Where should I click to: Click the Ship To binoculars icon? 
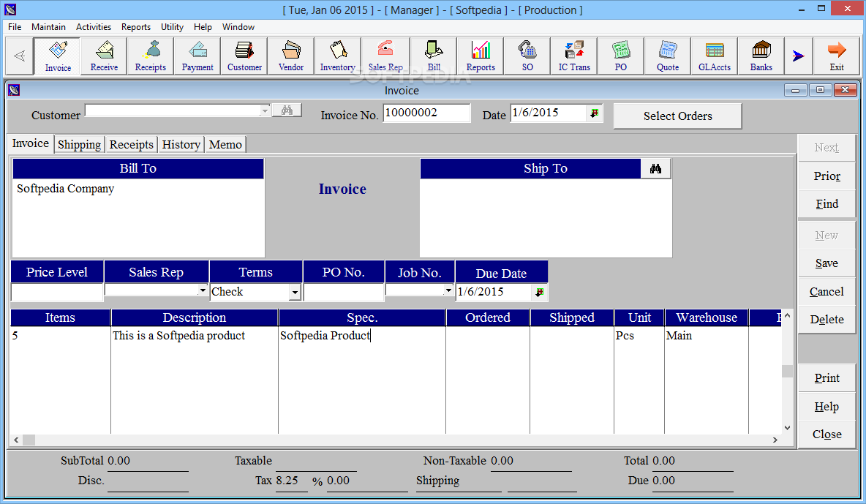655,168
